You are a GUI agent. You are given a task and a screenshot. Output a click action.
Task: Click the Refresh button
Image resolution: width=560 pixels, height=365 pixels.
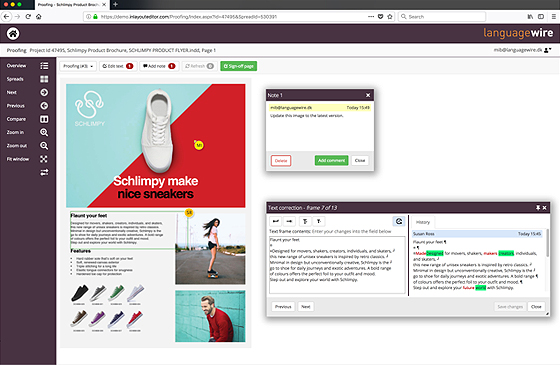199,66
